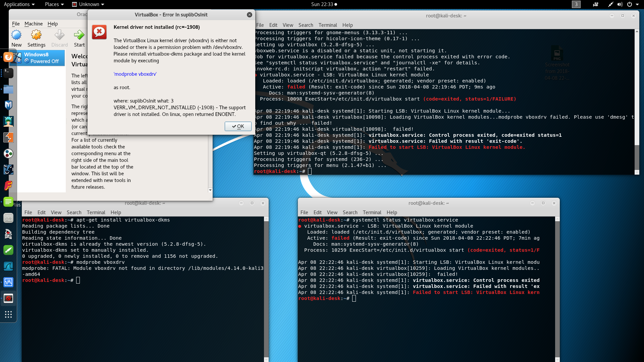Click the screen recorder icon in top bar
Image resolution: width=644 pixels, height=362 pixels.
596,4
